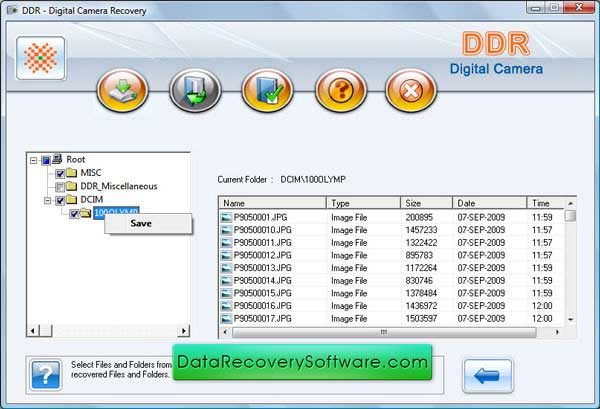Uncheck the MISC folder checkbox
600x409 pixels.
tap(60, 174)
